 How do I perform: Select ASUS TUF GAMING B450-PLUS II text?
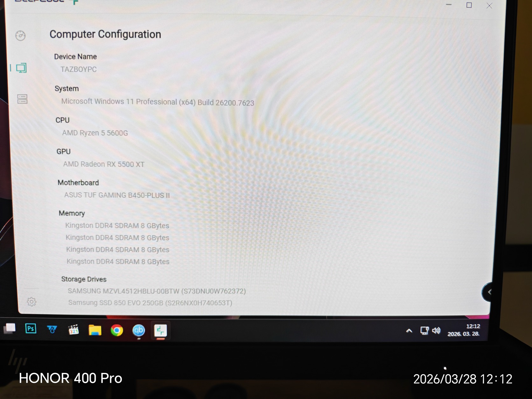117,195
